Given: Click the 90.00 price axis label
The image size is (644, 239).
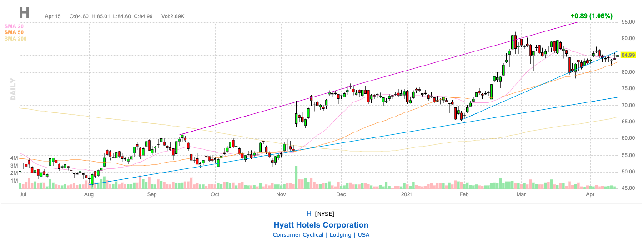Looking at the screenshot, I should pyautogui.click(x=629, y=39).
